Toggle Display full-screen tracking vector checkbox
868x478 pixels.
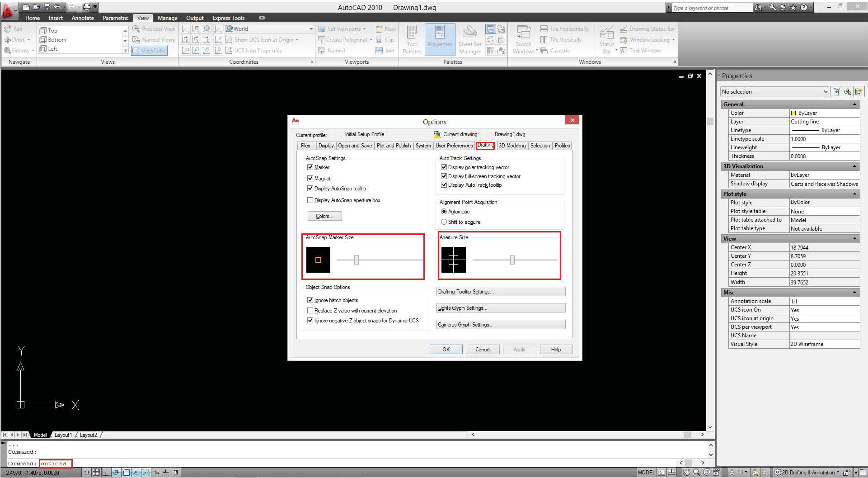coord(444,176)
